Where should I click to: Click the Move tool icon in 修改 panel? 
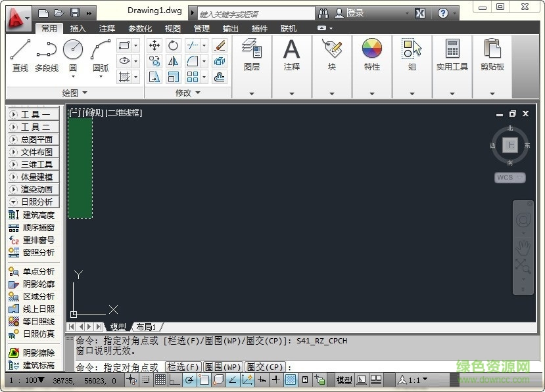(154, 45)
